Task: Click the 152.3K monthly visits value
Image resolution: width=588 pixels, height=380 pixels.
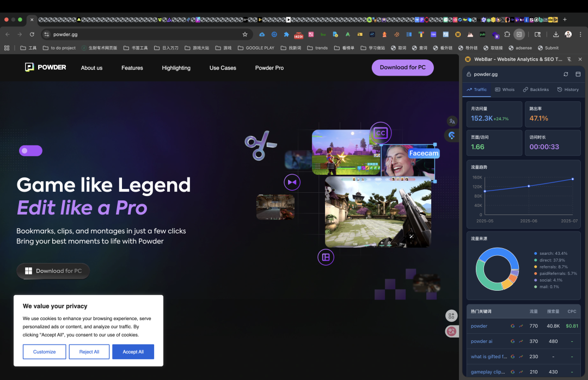Action: (481, 119)
